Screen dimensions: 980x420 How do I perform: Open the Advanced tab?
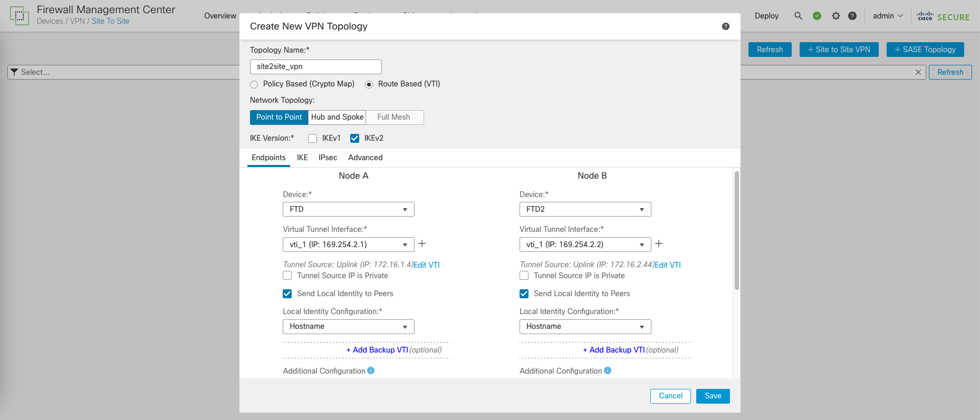(x=365, y=158)
